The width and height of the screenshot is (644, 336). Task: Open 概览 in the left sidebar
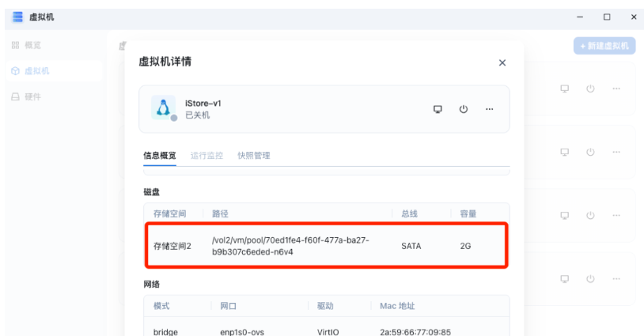32,45
